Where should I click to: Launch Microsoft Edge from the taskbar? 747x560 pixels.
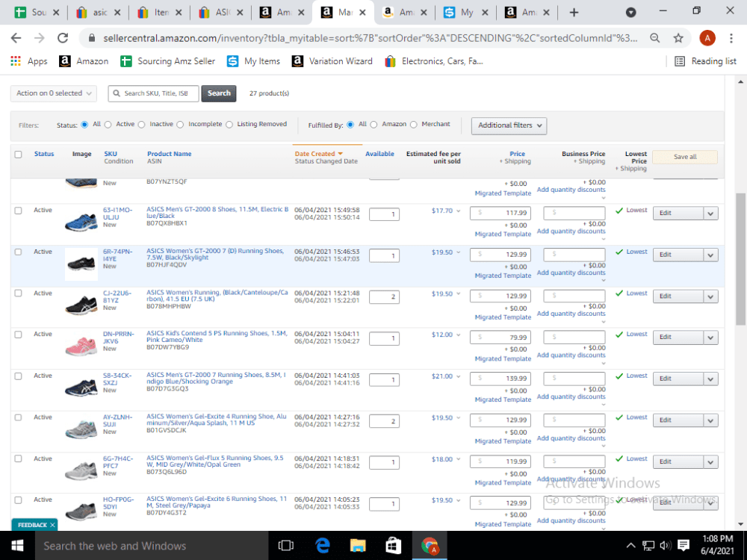(x=322, y=546)
